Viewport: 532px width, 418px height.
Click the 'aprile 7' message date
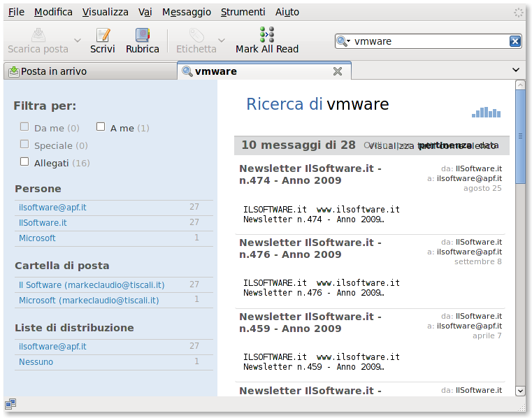coord(487,336)
